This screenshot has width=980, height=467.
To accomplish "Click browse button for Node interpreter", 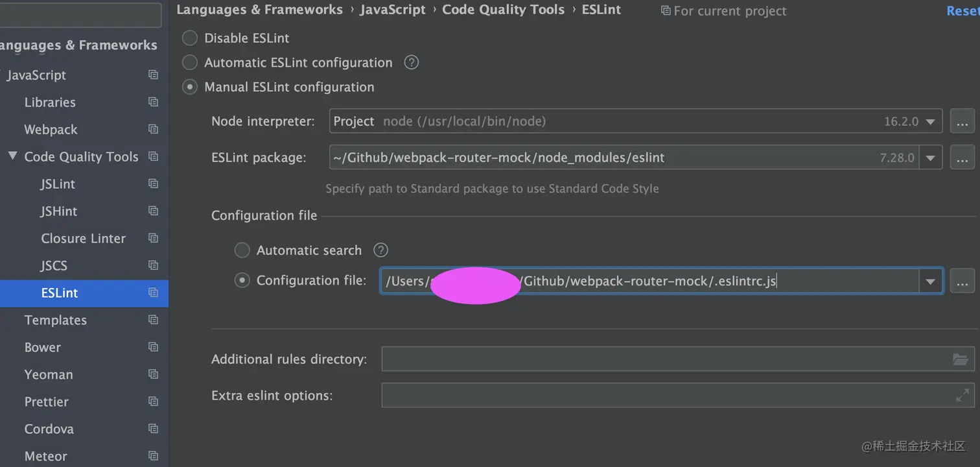I will (962, 121).
